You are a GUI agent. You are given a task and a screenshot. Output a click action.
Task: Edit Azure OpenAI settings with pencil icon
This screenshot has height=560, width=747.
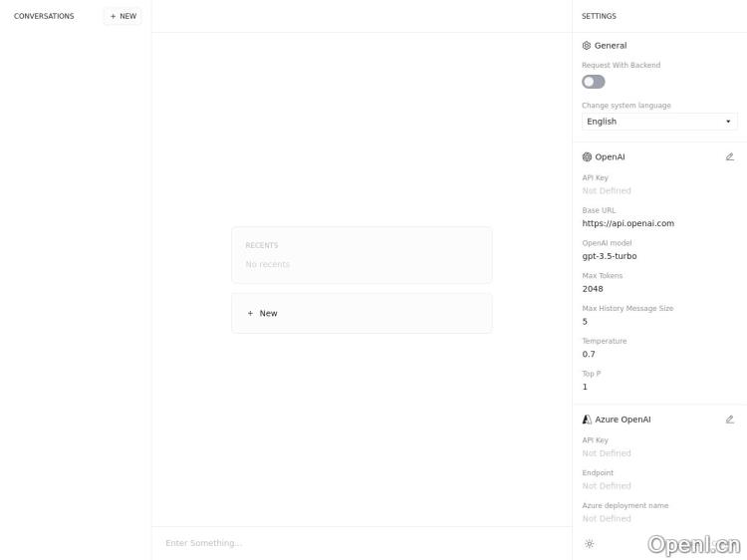[x=729, y=420]
